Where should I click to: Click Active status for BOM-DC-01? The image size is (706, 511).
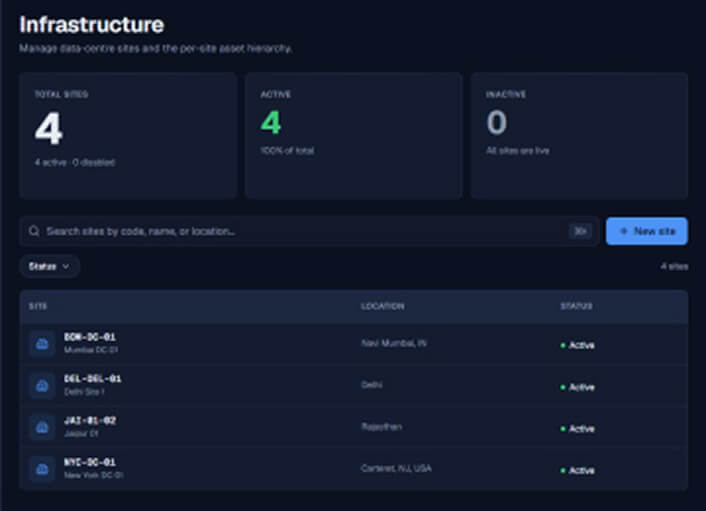point(577,345)
